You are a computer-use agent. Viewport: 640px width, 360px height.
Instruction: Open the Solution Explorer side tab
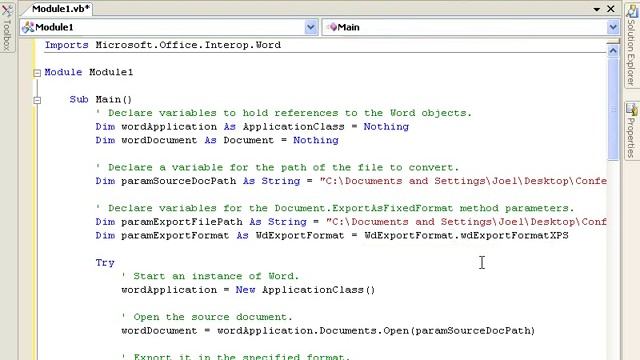631,45
